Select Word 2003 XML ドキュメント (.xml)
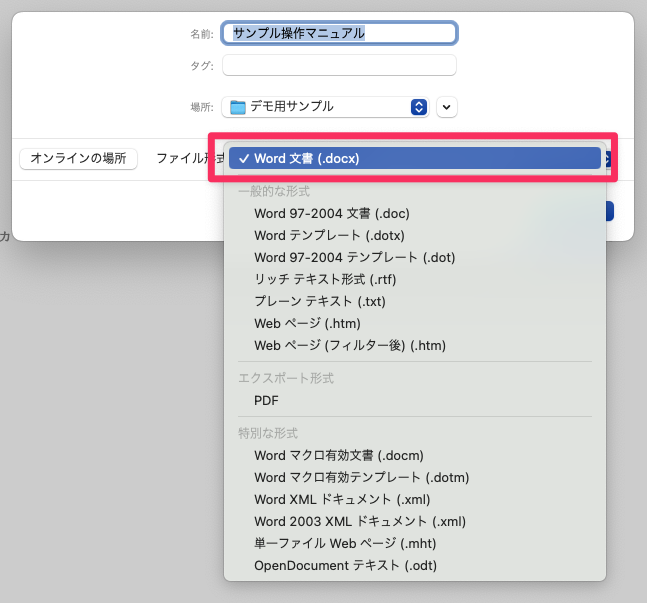The height and width of the screenshot is (603, 647). (x=415, y=522)
